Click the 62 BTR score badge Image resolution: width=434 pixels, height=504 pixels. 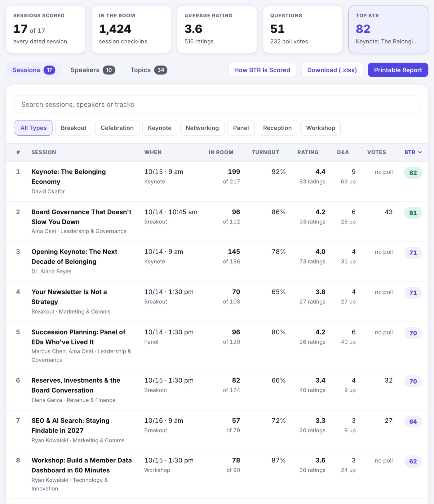413,461
